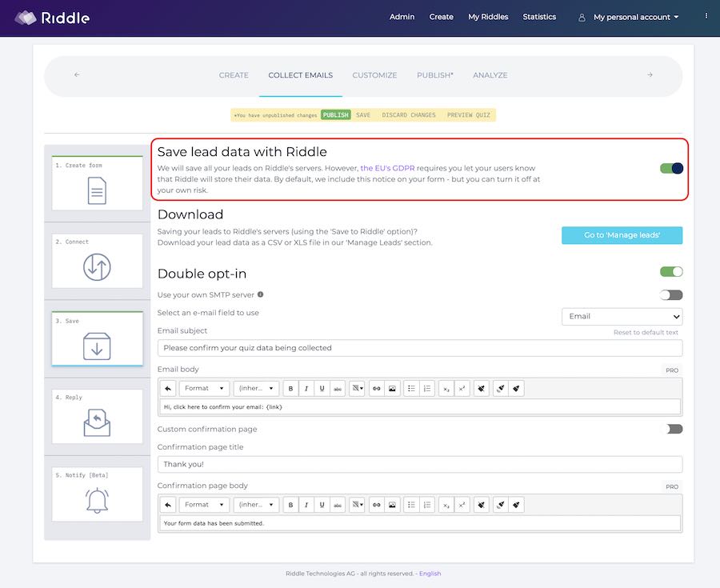Apply subscript in the Email body toolbar
This screenshot has height=588, width=720.
[x=446, y=388]
